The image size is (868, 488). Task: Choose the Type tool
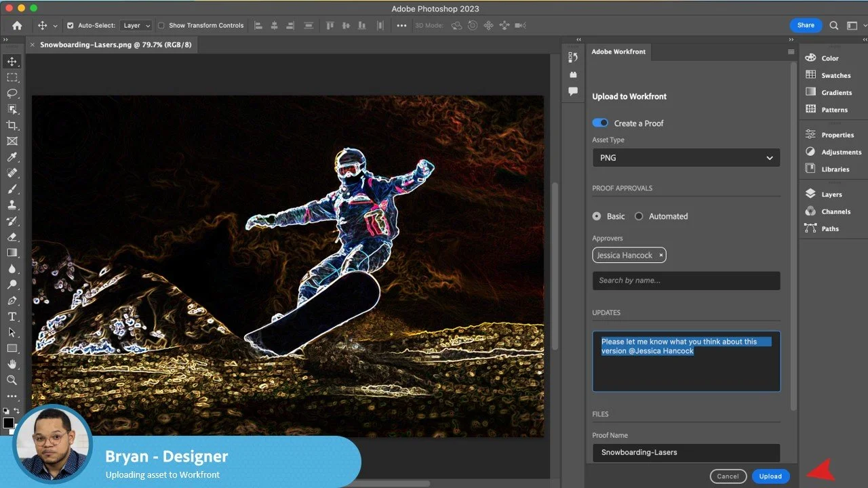12,317
